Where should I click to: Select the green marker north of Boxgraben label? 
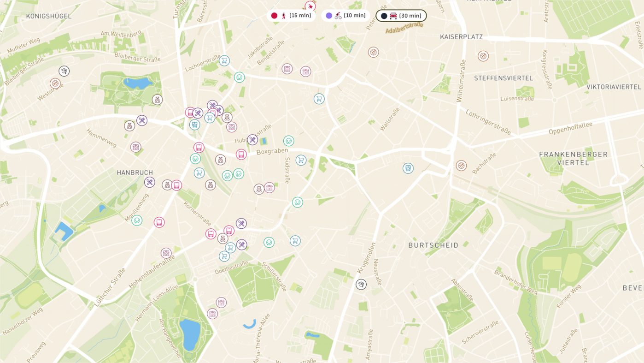[289, 141]
